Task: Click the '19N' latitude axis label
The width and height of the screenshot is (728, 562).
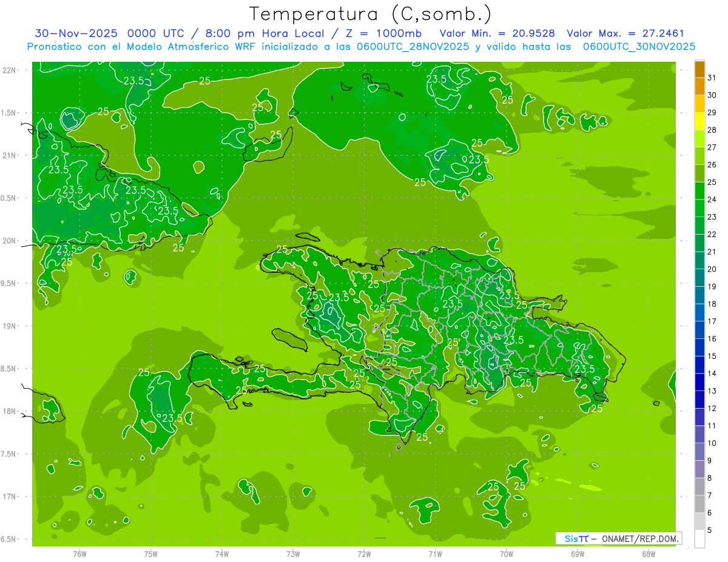Action: point(9,326)
